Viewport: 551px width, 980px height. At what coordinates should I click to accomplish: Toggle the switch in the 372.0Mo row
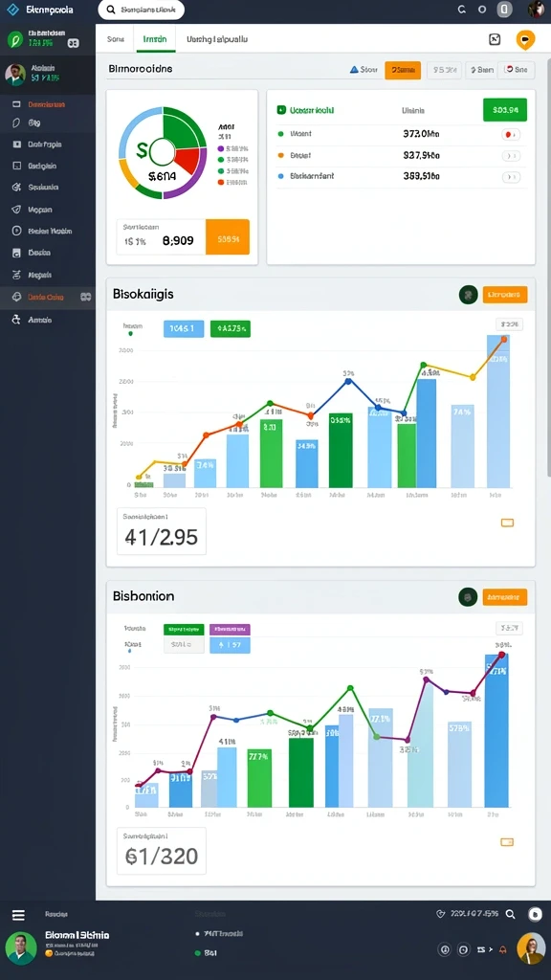click(x=511, y=134)
